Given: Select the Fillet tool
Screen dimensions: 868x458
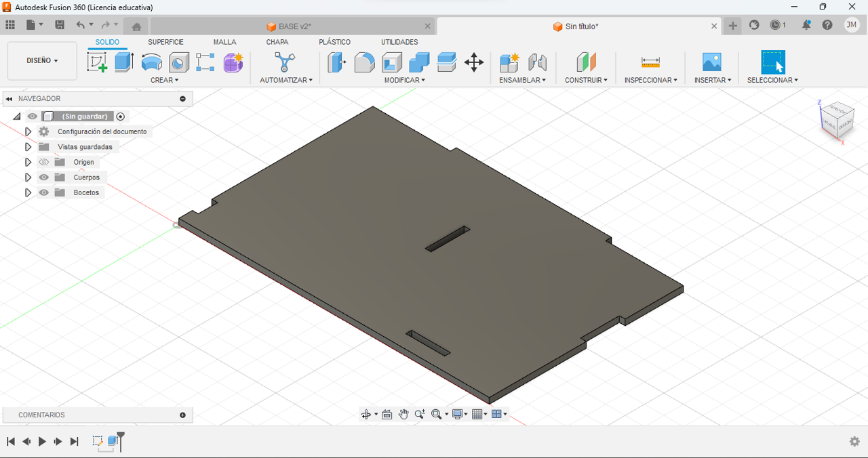Looking at the screenshot, I should pos(364,62).
